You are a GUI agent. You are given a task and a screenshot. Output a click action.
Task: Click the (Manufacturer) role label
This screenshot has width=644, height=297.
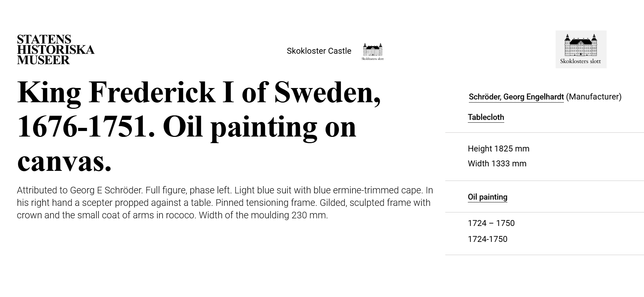[x=594, y=97]
